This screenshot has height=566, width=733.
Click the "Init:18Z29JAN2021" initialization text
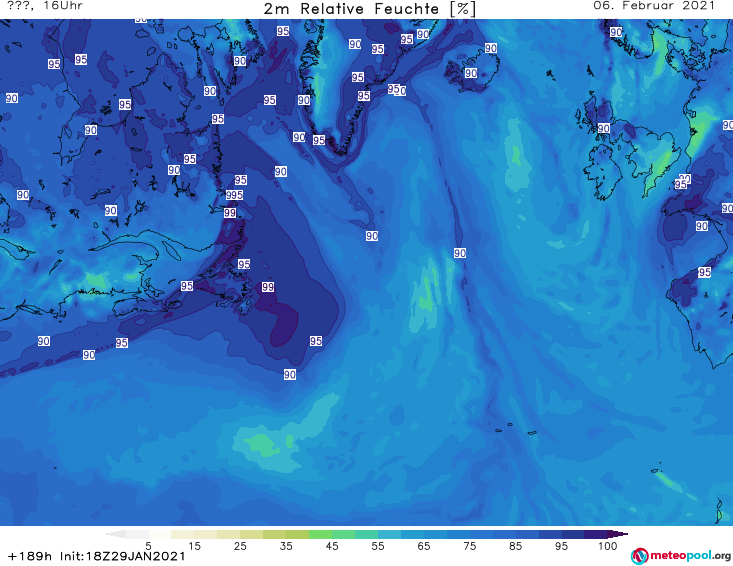[x=122, y=556]
